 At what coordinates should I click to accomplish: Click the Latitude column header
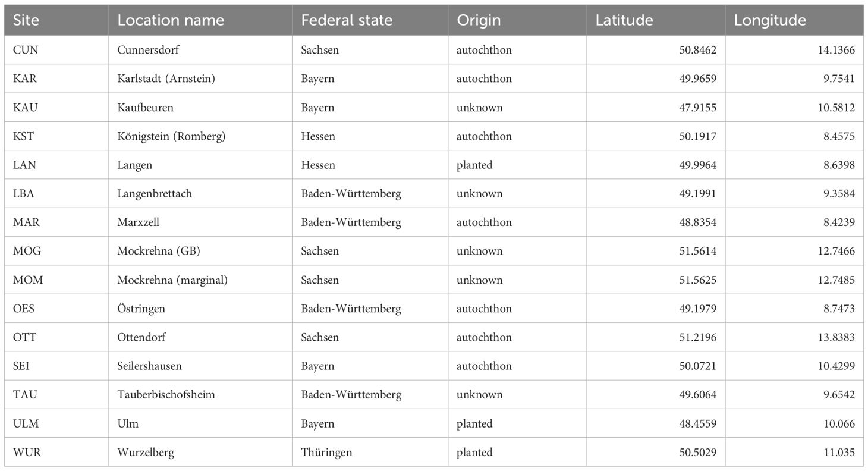click(x=624, y=20)
